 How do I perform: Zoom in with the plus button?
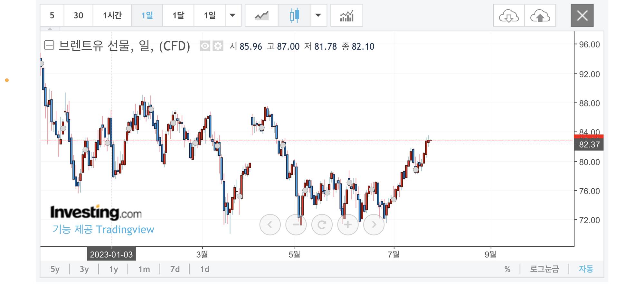click(348, 224)
